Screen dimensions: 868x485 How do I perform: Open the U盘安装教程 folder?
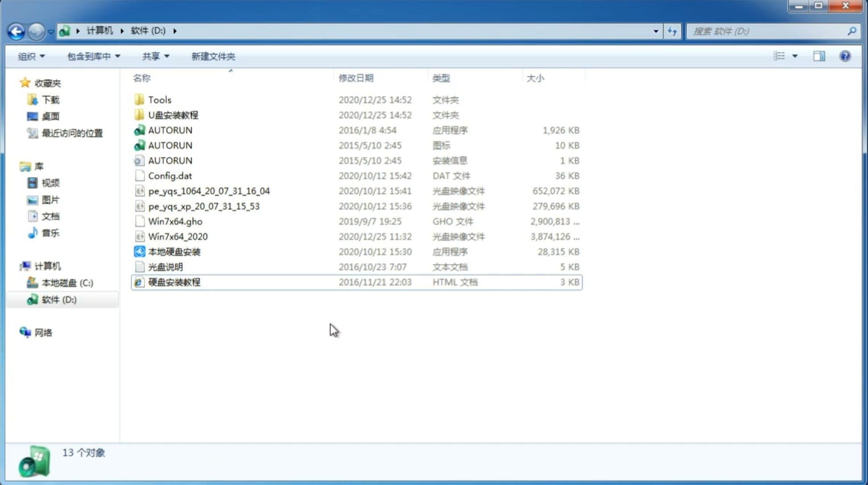coord(173,115)
